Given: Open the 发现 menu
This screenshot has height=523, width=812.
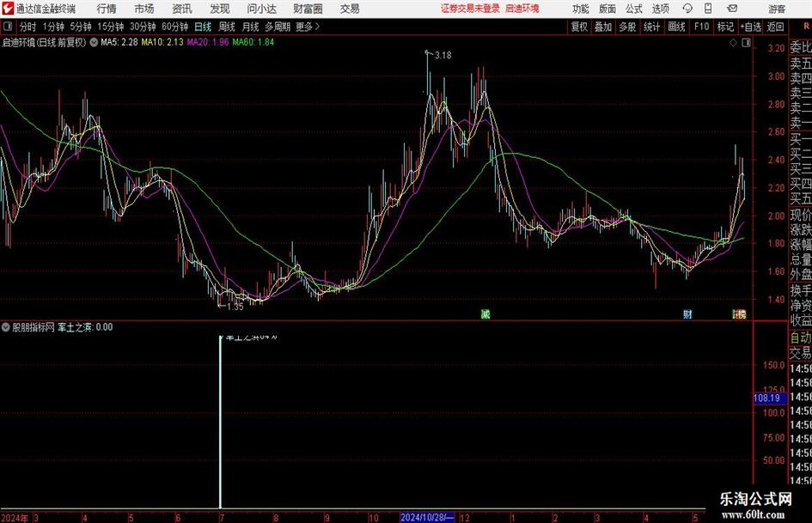Looking at the screenshot, I should tap(220, 9).
